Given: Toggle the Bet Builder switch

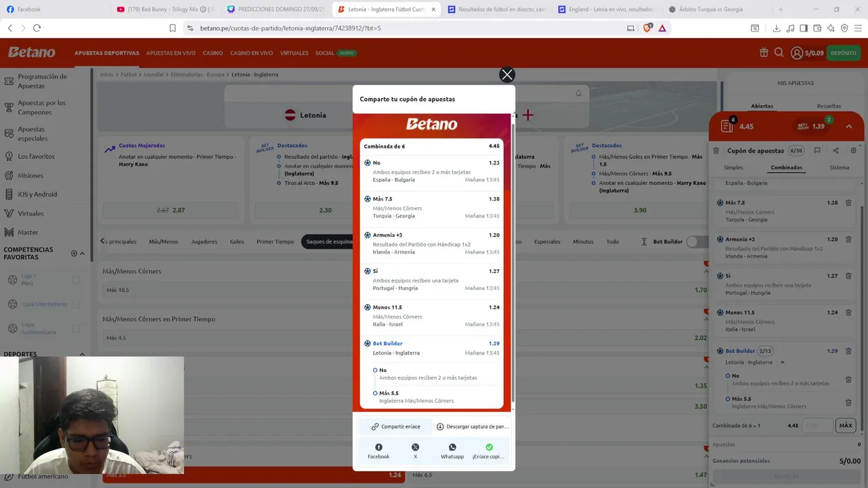Looking at the screenshot, I should coord(697,241).
